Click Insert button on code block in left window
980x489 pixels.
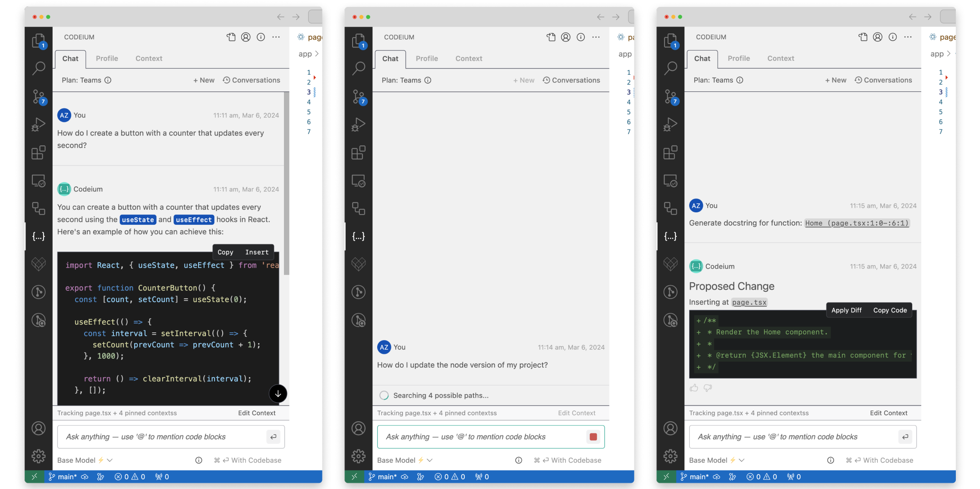point(257,252)
